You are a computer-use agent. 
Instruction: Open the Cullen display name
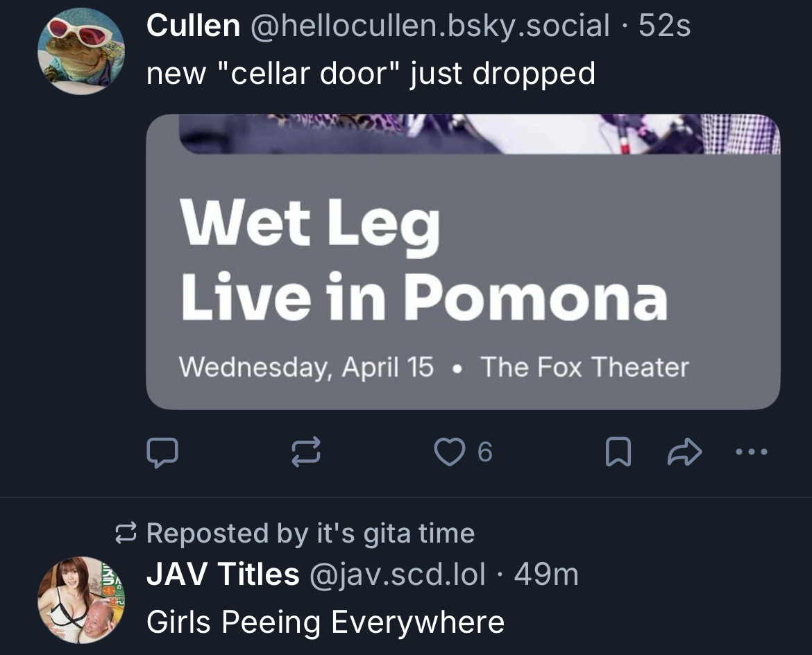193,27
